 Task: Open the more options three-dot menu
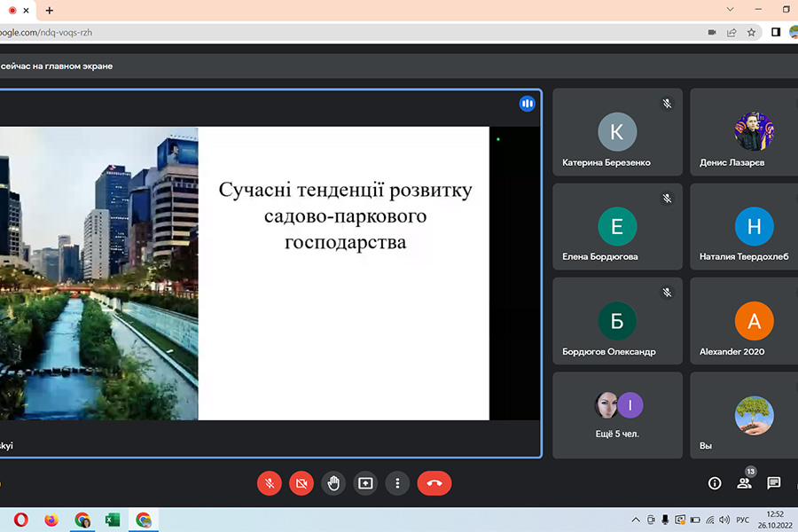pos(398,483)
